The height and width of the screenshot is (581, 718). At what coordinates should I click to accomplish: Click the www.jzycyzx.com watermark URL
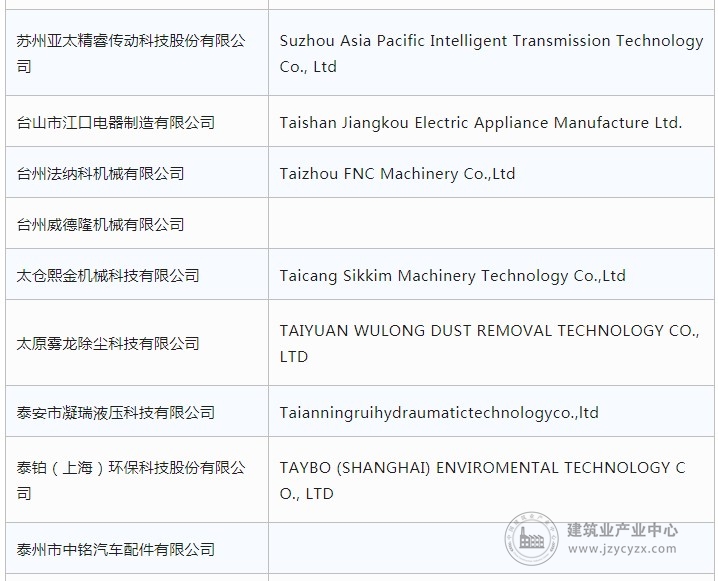pyautogui.click(x=622, y=548)
